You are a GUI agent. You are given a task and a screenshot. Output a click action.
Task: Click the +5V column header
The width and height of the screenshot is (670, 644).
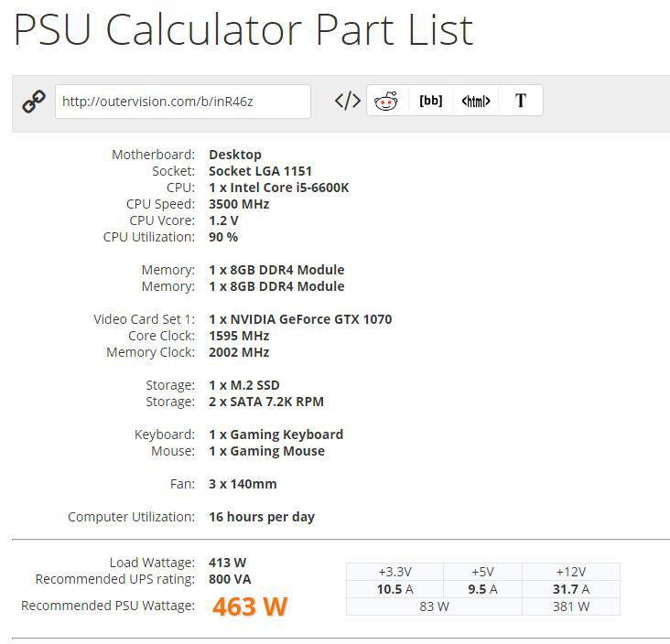coord(482,572)
